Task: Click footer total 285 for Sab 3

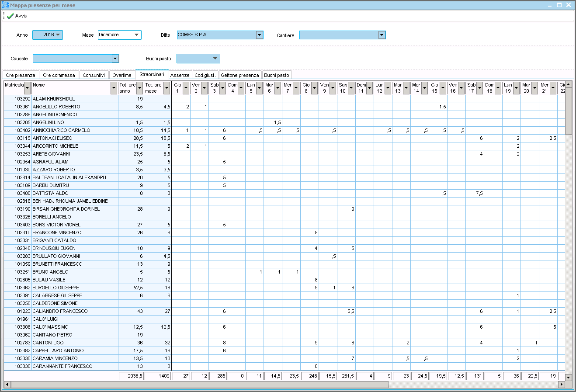Action: point(218,376)
